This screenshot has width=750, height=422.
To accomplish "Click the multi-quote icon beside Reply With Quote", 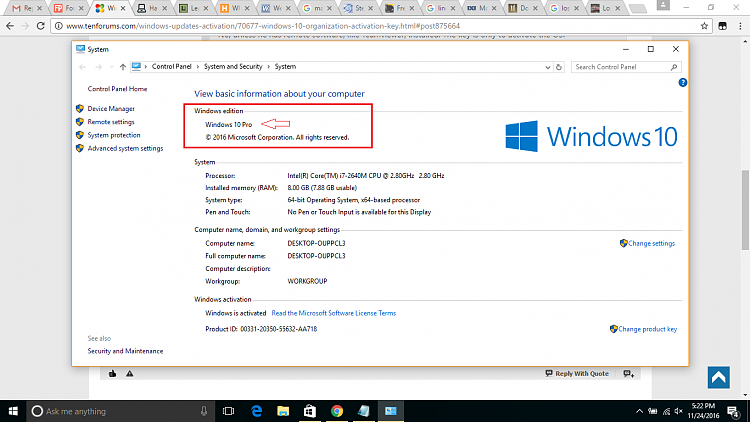I will [x=629, y=374].
